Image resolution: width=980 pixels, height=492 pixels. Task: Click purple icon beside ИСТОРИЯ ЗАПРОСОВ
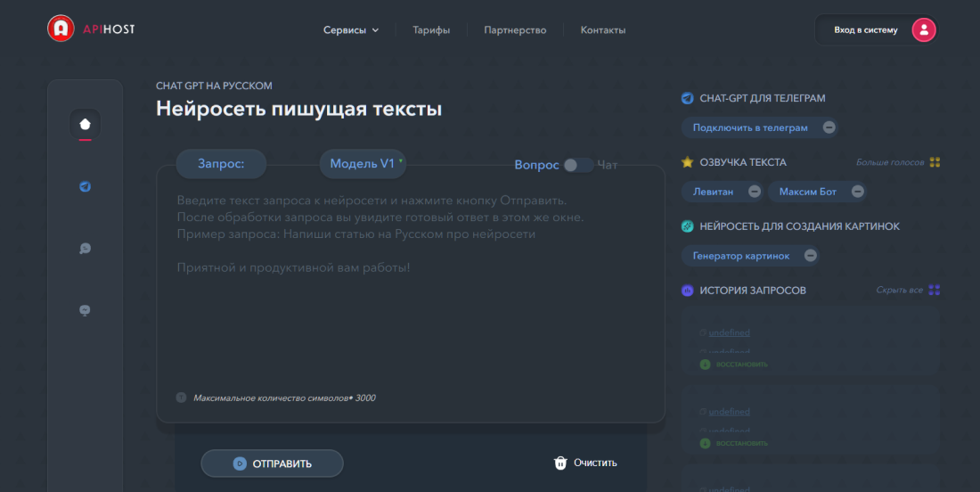coord(688,290)
